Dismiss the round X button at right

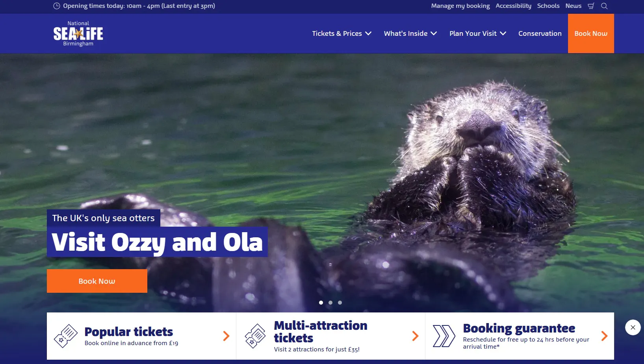[x=633, y=327]
